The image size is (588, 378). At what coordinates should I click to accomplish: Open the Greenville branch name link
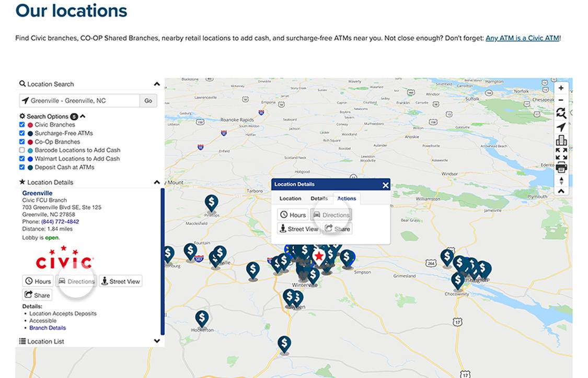[37, 193]
